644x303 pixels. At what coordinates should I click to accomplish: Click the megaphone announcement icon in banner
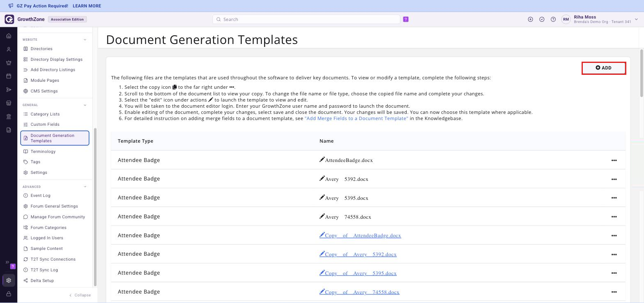[11, 6]
